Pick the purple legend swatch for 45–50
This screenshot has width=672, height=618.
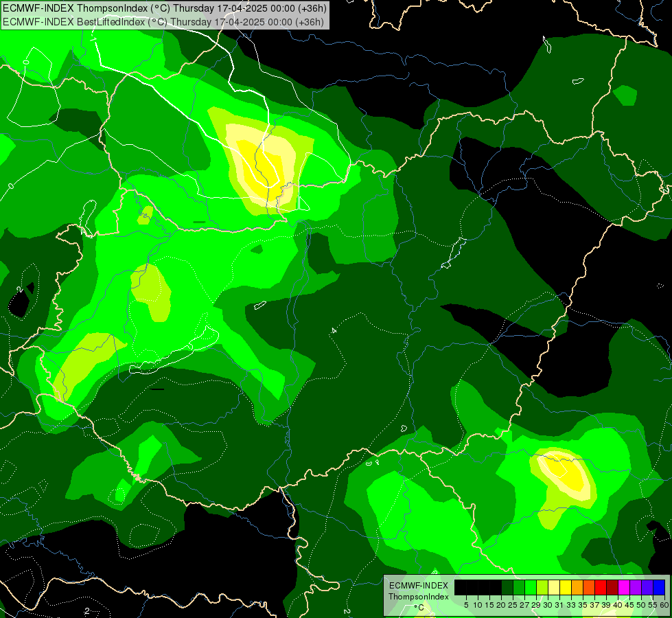pyautogui.click(x=636, y=587)
